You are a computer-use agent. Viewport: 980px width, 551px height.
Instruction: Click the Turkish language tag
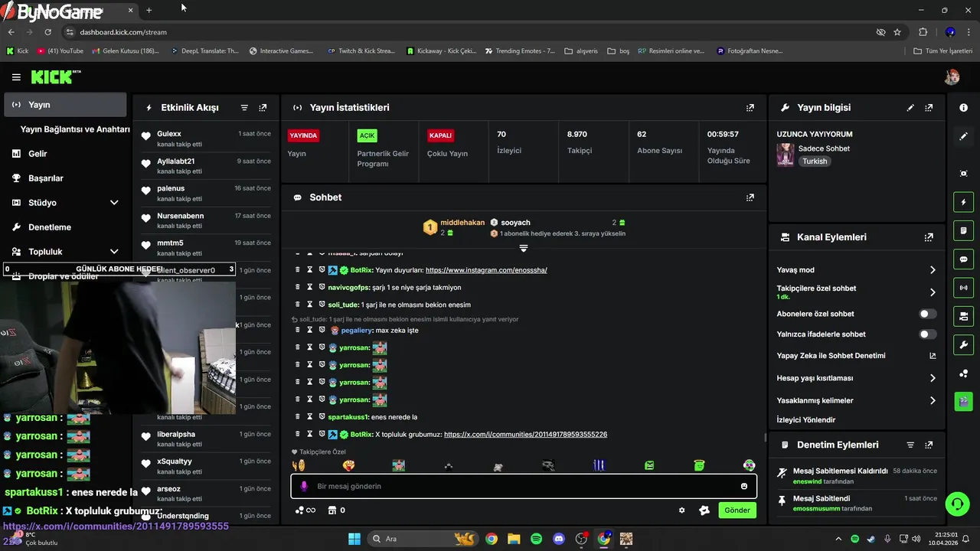(815, 161)
